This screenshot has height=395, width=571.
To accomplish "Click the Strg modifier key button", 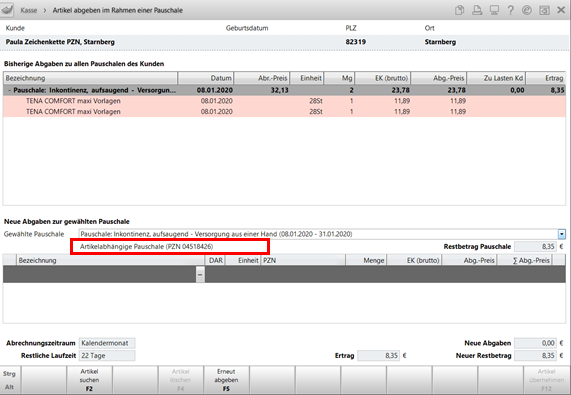I will click(x=9, y=374).
